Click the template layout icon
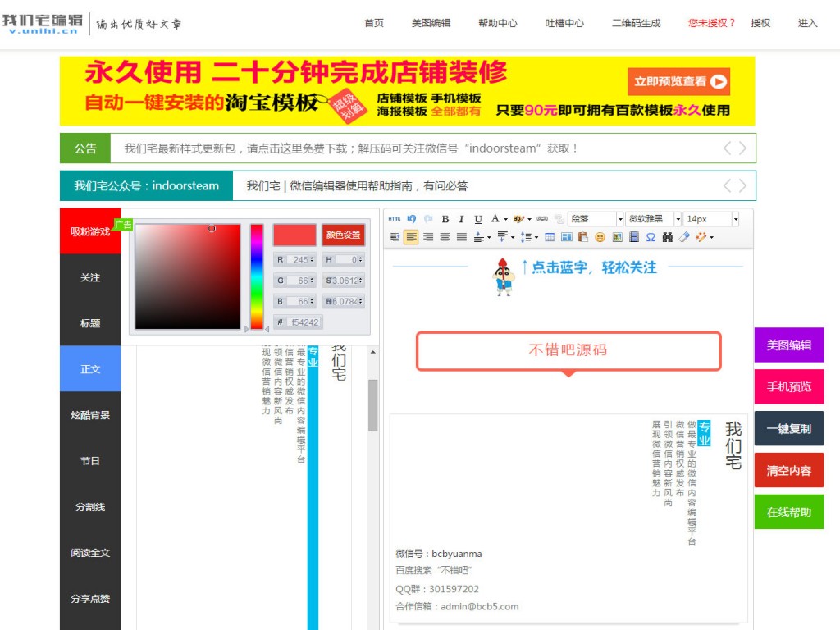This screenshot has height=630, width=840. coord(566,237)
